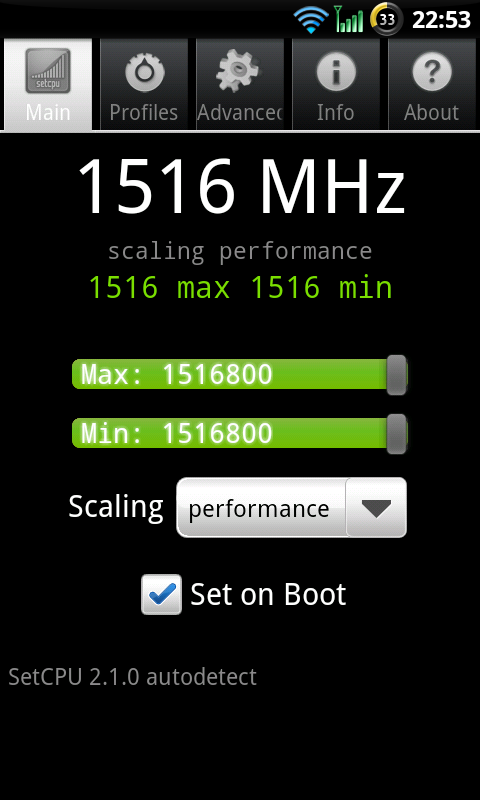The height and width of the screenshot is (800, 480).
Task: Tap the 1516 MHz frequency readout
Action: point(241,187)
